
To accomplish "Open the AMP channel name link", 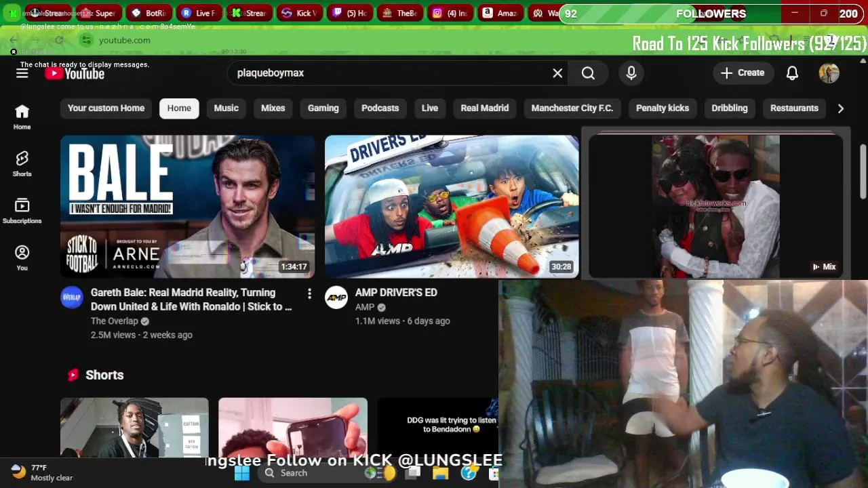I will pos(365,308).
